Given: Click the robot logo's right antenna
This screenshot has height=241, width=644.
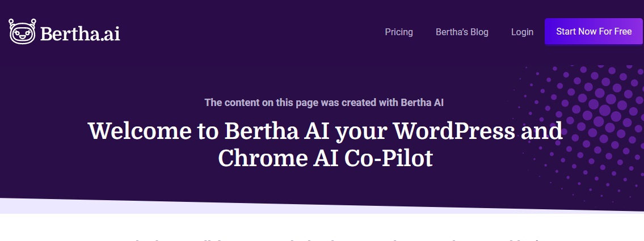Looking at the screenshot, I should point(33,22).
